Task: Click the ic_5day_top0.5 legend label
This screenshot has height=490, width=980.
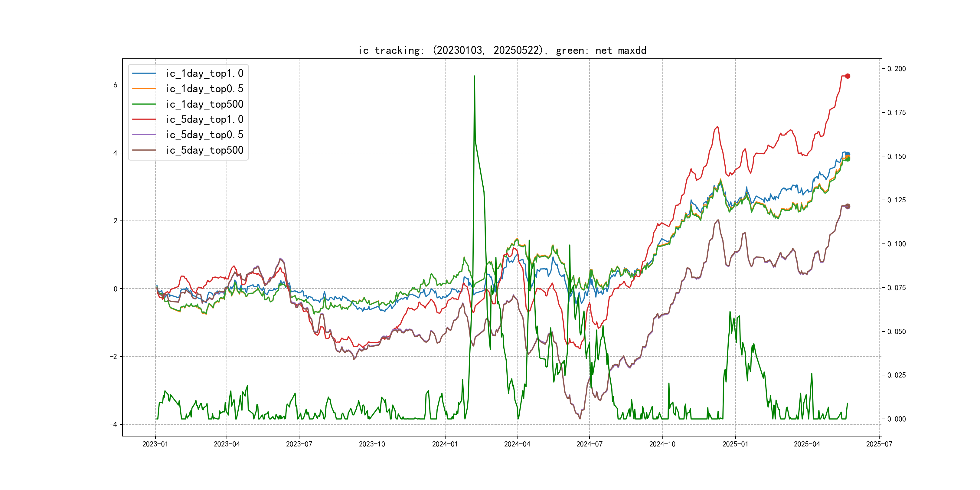Action: [204, 135]
